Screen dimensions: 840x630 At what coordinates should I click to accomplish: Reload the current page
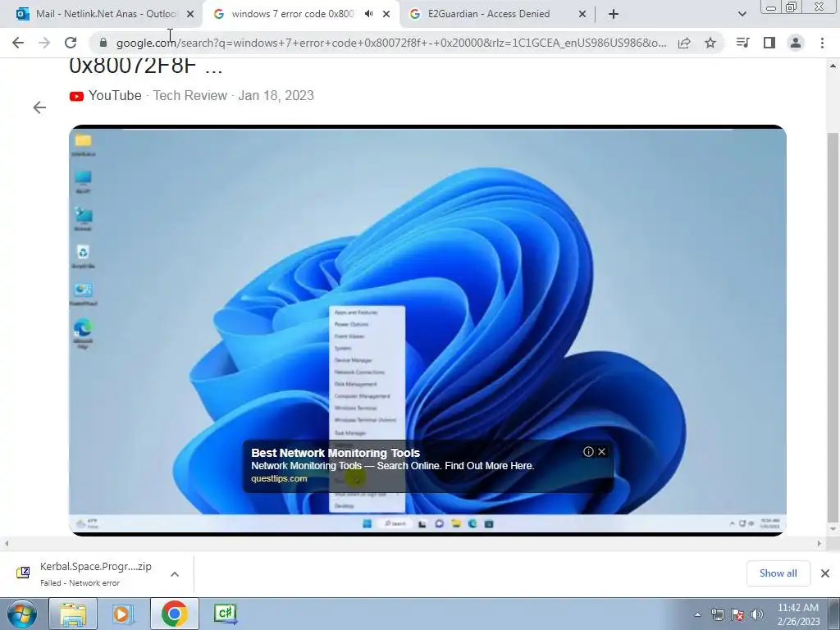click(x=71, y=43)
